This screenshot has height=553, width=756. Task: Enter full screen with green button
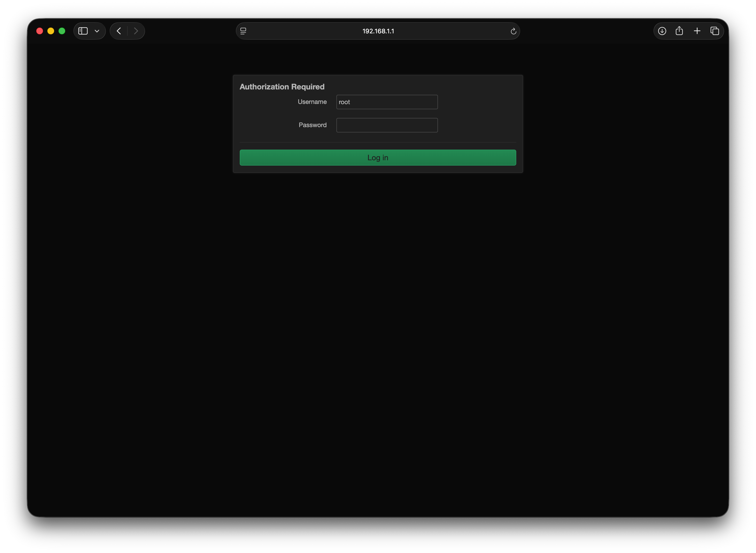pos(62,31)
